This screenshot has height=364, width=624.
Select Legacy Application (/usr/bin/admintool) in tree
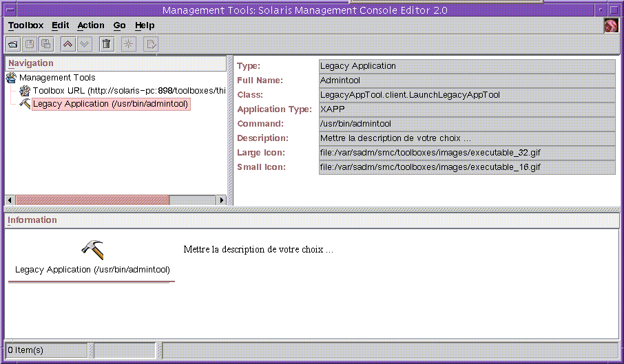point(111,104)
